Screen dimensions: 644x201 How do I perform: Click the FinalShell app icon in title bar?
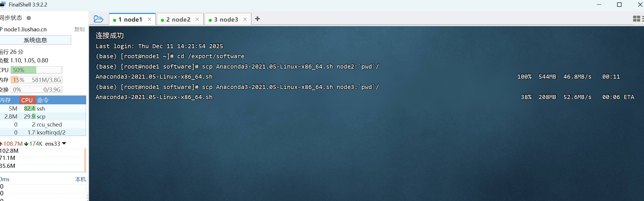(x=3, y=4)
